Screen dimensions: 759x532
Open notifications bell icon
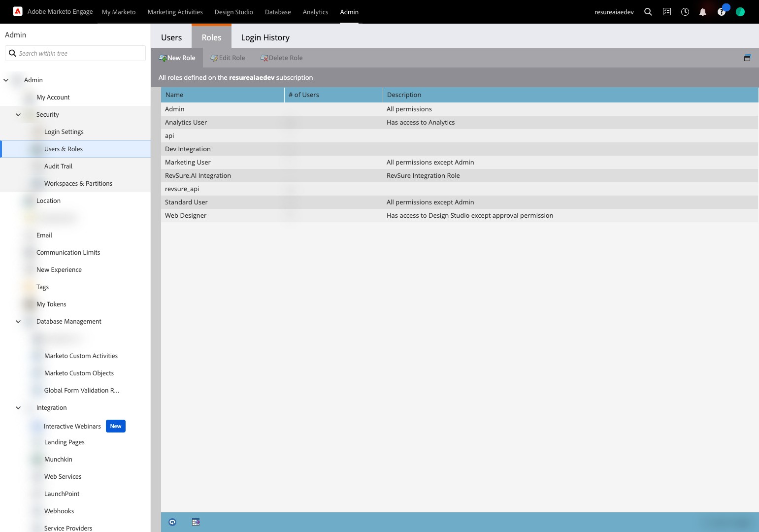703,12
